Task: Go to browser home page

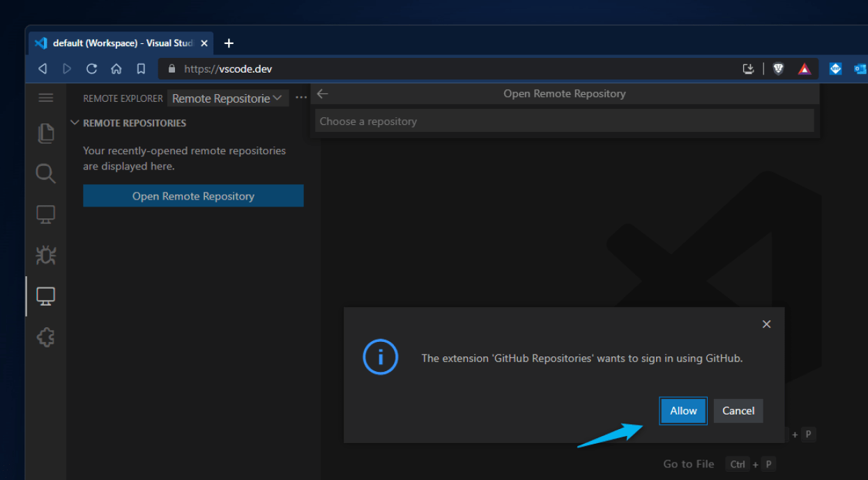Action: click(116, 68)
